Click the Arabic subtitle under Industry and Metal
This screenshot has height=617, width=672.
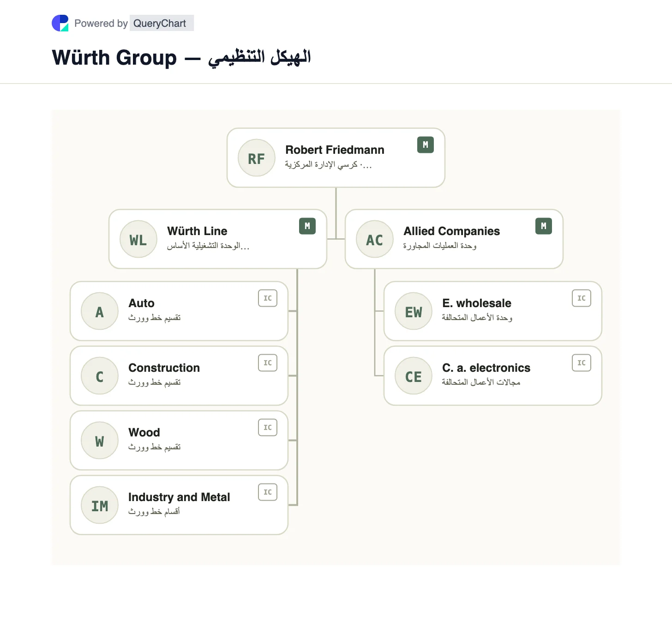(x=154, y=512)
